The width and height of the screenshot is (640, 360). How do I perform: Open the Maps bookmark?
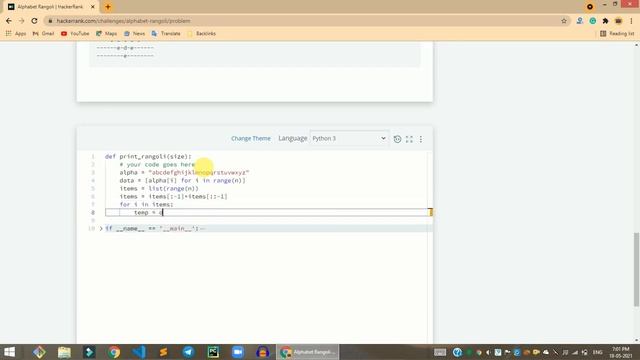107,33
